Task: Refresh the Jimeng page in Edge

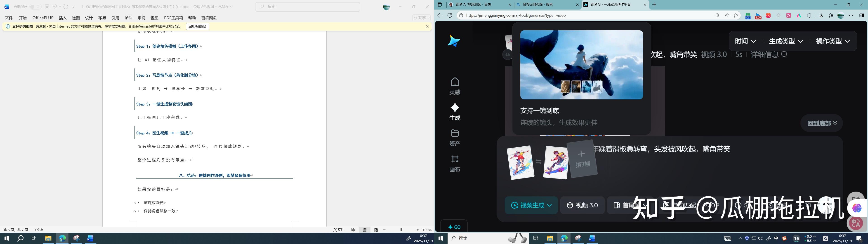Action: [450, 15]
